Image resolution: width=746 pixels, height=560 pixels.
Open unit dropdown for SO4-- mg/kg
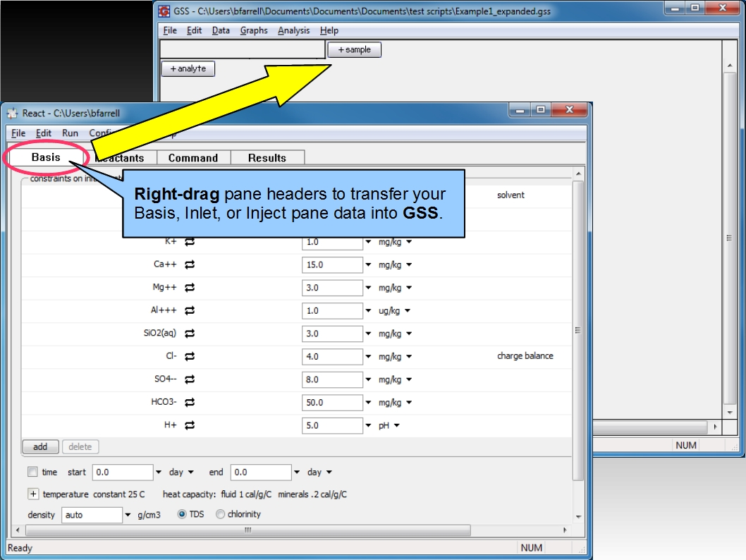[x=409, y=379]
